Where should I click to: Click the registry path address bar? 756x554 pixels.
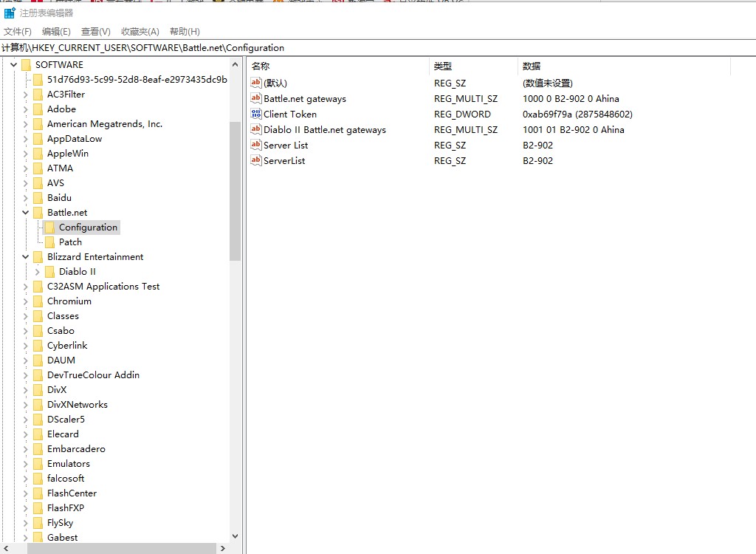coord(378,48)
